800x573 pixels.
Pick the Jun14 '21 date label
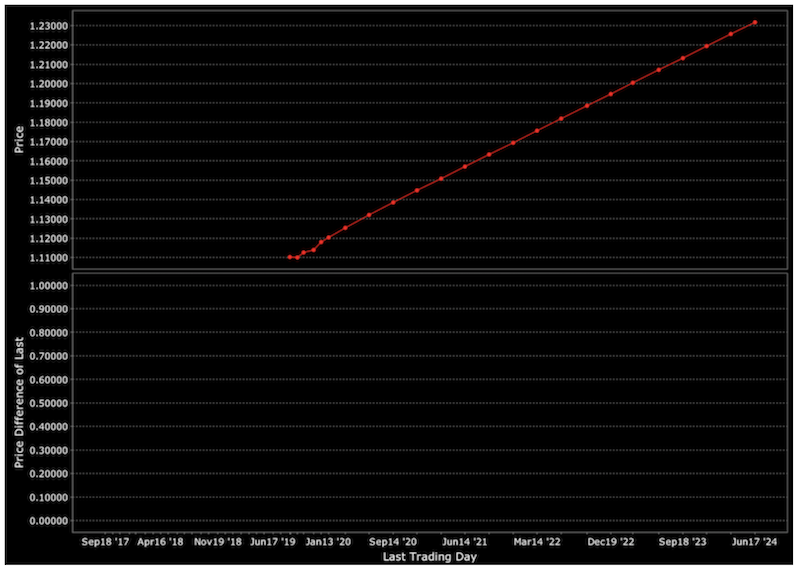tap(465, 541)
